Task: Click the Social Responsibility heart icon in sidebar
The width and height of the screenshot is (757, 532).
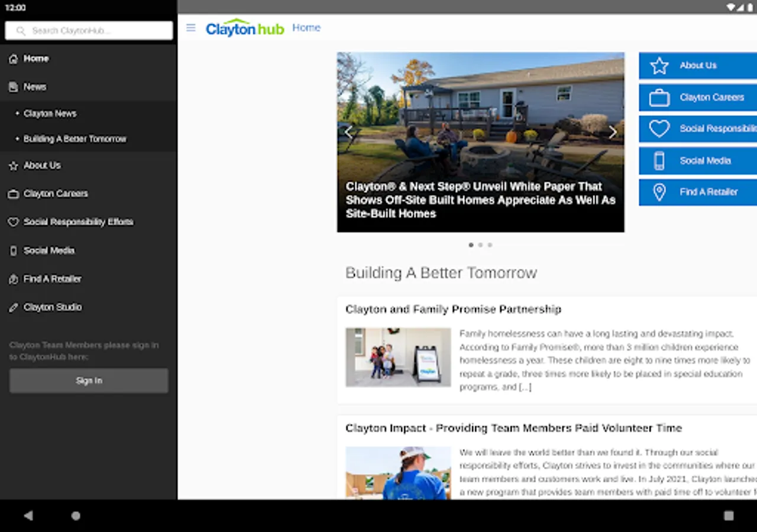Action: click(x=14, y=222)
